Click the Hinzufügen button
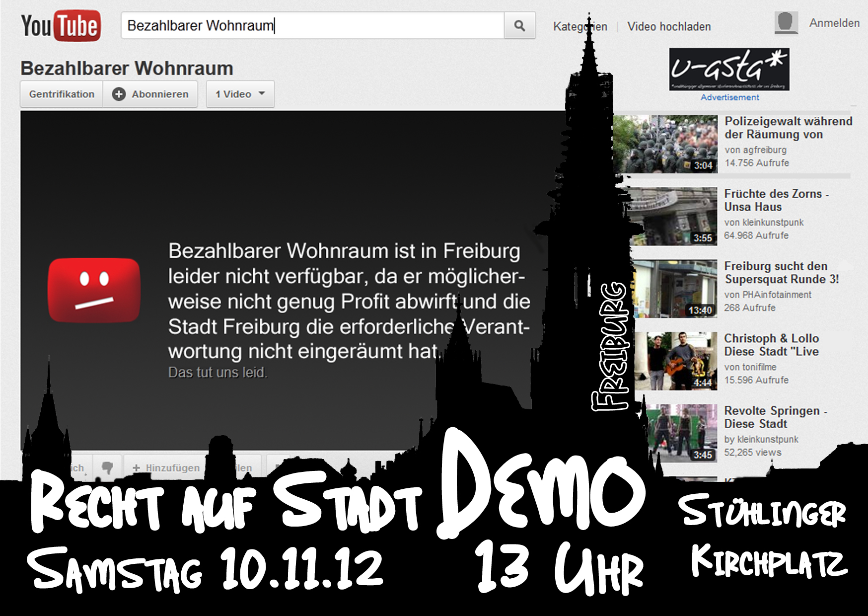This screenshot has width=868, height=616. 166,467
